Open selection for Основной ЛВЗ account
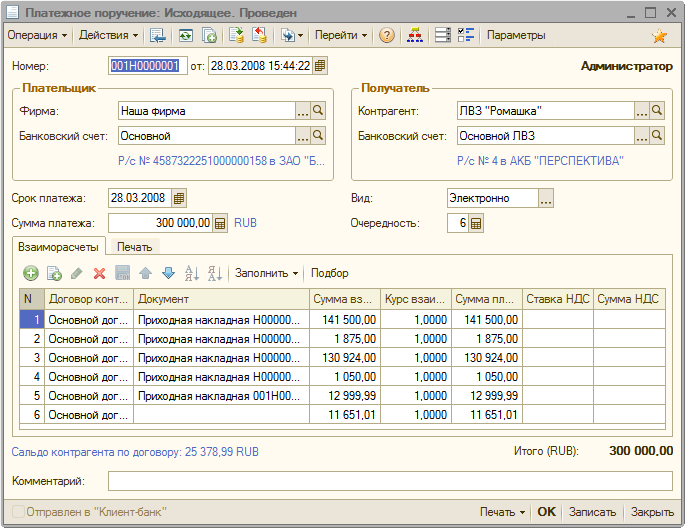Viewport: 685px width, 528px height. coord(642,136)
